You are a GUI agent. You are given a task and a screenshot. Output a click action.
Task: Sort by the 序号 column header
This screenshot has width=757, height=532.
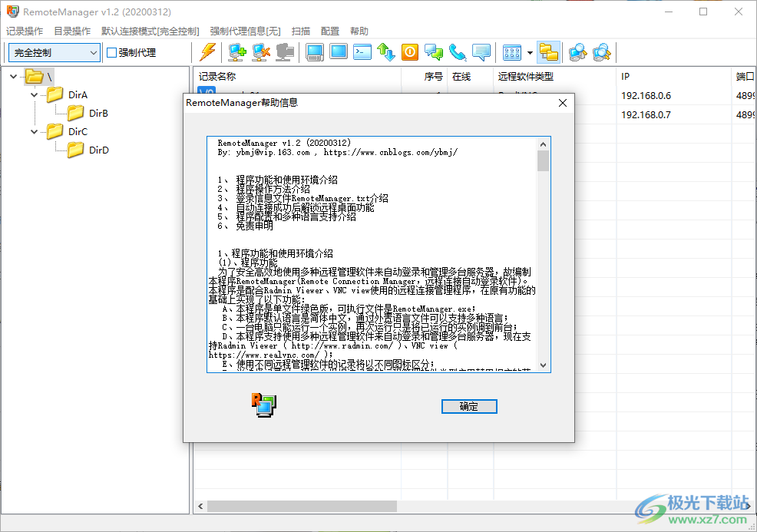click(425, 76)
